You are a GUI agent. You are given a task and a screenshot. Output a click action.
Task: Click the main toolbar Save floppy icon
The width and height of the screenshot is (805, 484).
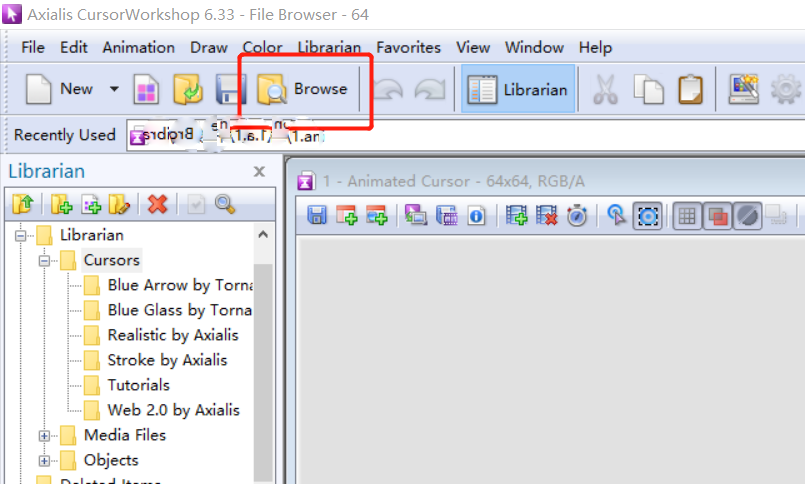click(x=231, y=89)
